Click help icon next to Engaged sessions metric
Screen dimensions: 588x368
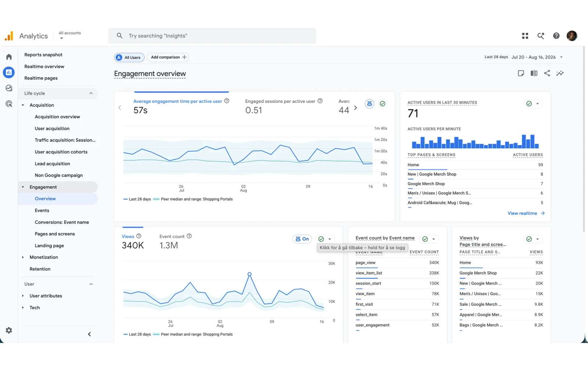pos(320,101)
